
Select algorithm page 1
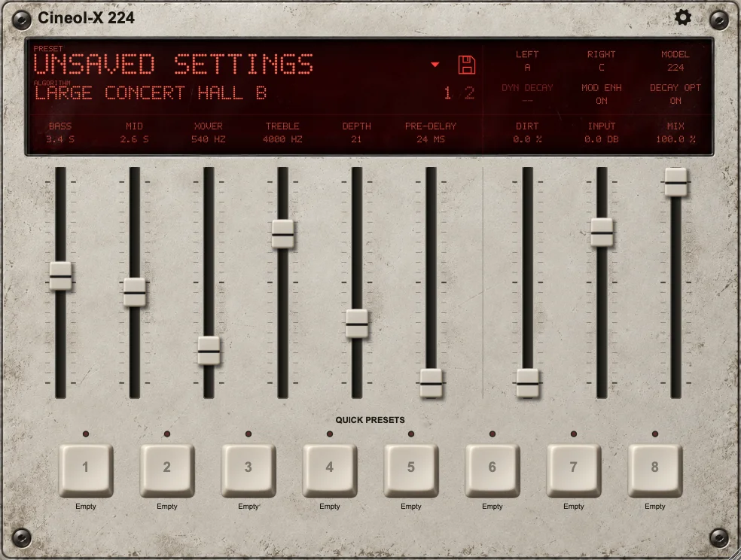pyautogui.click(x=447, y=93)
